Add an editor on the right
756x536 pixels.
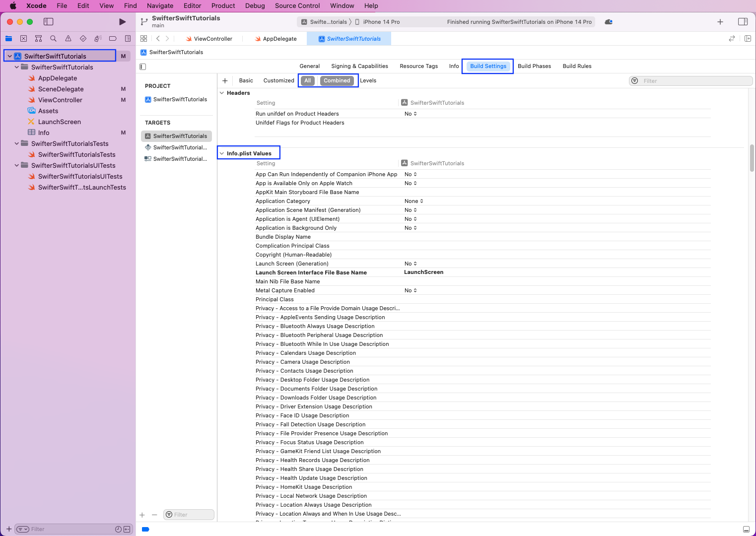point(748,39)
